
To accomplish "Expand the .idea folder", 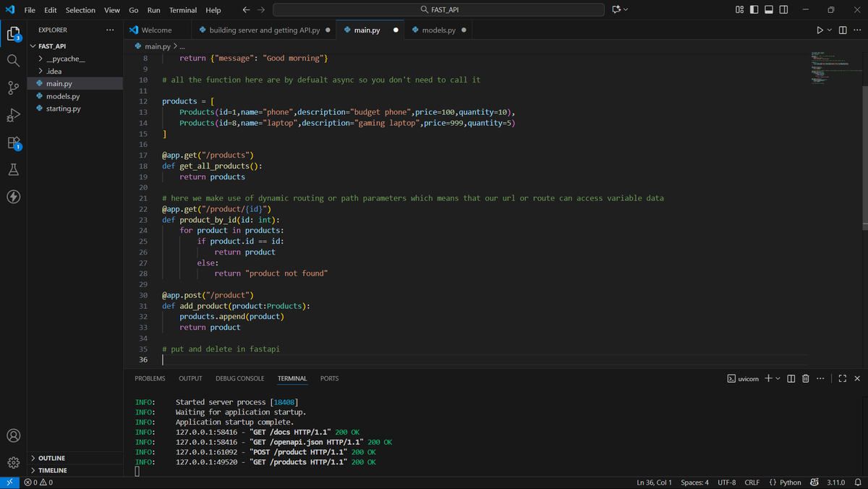I will click(x=54, y=71).
